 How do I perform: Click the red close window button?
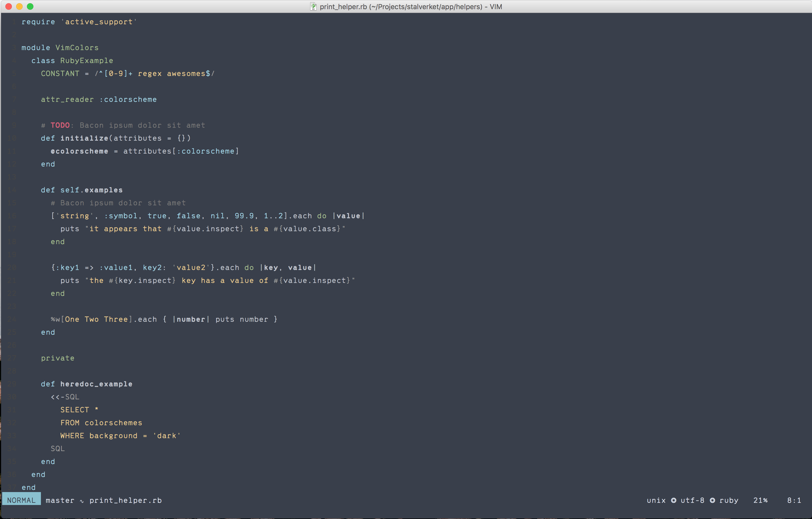click(9, 6)
